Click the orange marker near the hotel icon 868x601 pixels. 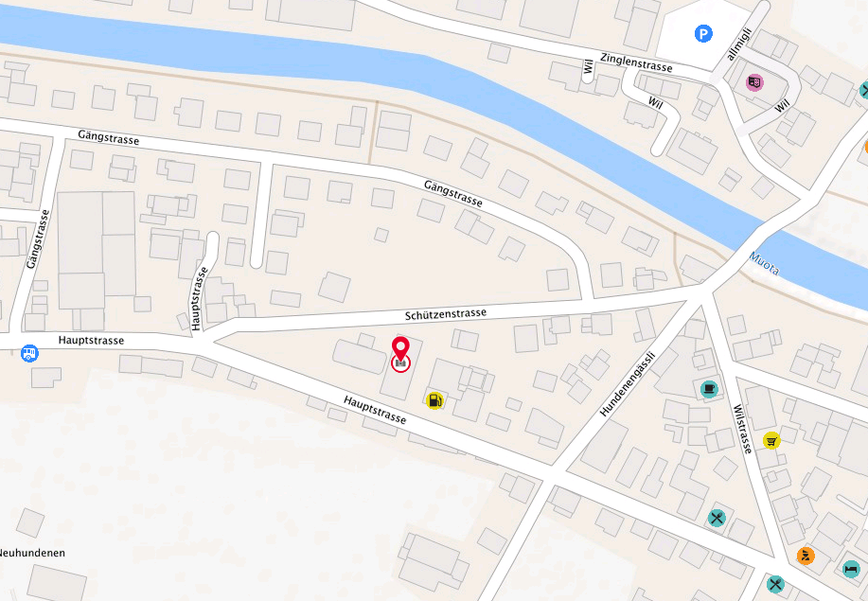tap(806, 555)
